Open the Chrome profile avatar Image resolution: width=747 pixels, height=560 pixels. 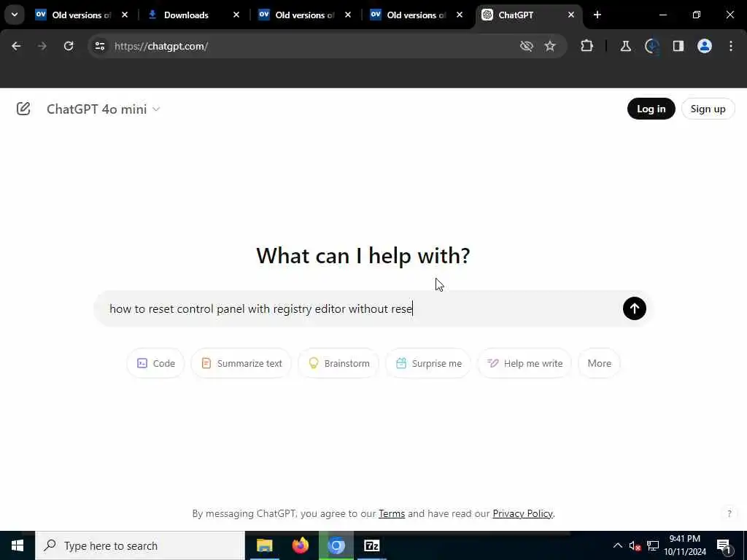pyautogui.click(x=704, y=46)
